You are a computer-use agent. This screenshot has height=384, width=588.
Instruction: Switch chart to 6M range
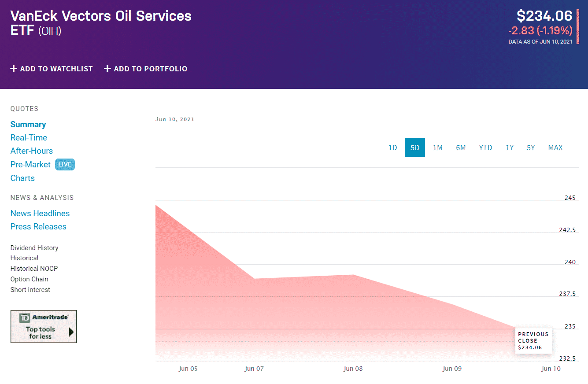point(461,148)
